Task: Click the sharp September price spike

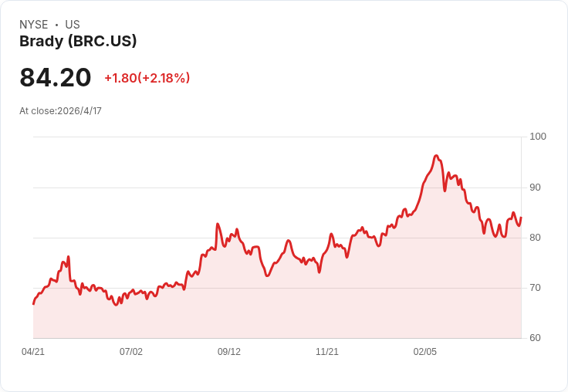Action: pyautogui.click(x=218, y=225)
